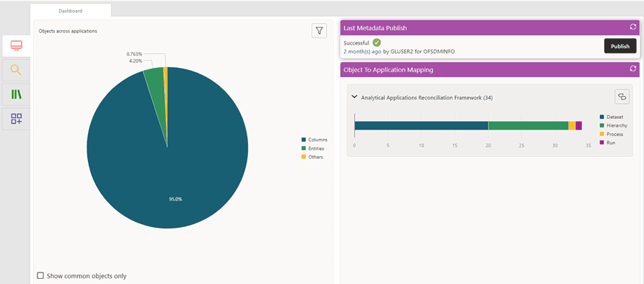
Task: Open the Catalog books icon in sidebar
Action: [x=16, y=94]
